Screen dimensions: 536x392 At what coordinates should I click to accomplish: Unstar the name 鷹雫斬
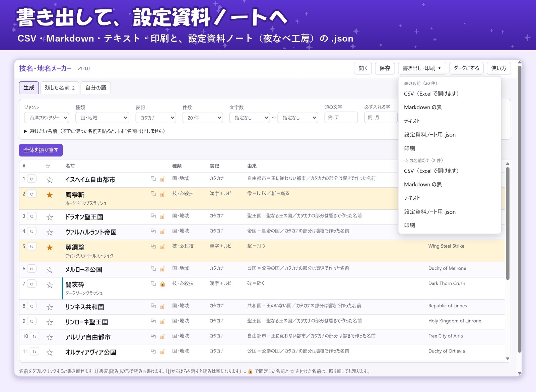click(x=50, y=195)
